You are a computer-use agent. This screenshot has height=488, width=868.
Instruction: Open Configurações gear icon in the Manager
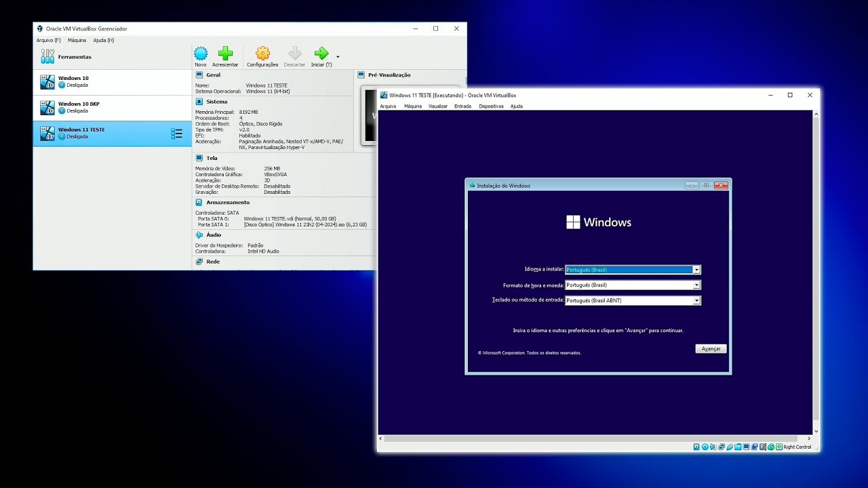[262, 54]
